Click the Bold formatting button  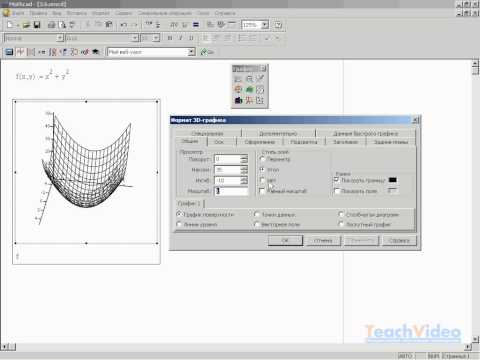(x=170, y=38)
